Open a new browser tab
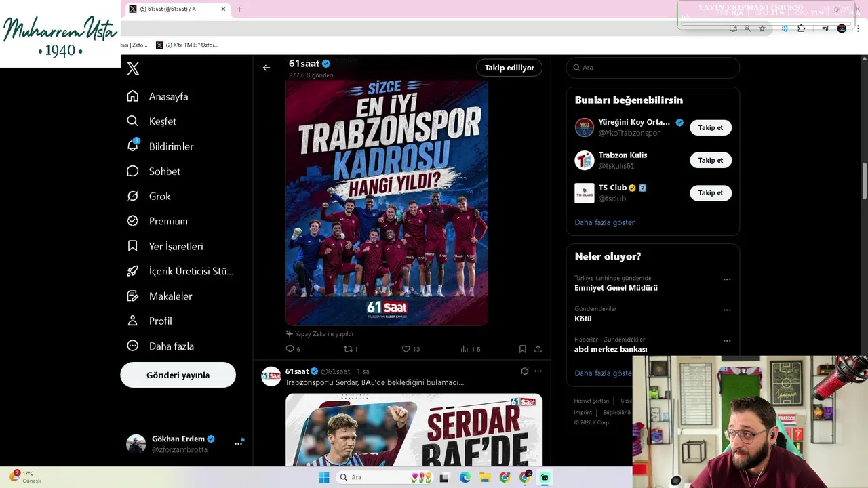Image resolution: width=868 pixels, height=488 pixels. click(239, 9)
